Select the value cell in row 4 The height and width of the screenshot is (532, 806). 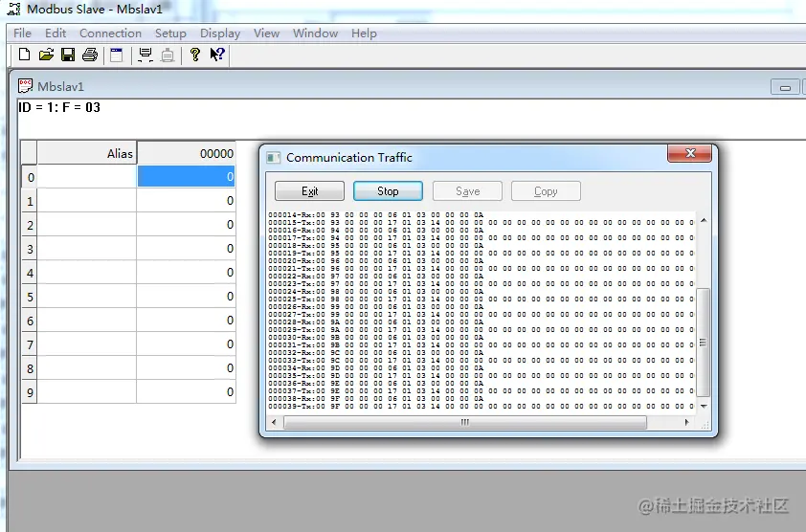tap(186, 273)
